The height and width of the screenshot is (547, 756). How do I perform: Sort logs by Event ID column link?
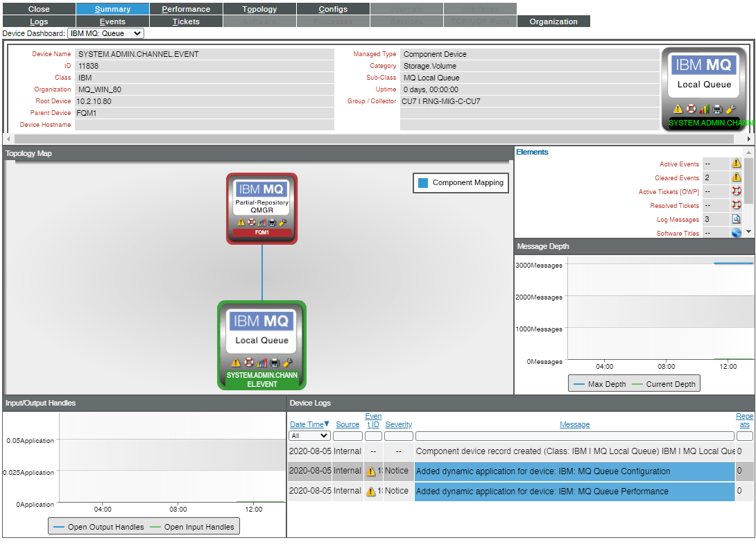pos(373,420)
